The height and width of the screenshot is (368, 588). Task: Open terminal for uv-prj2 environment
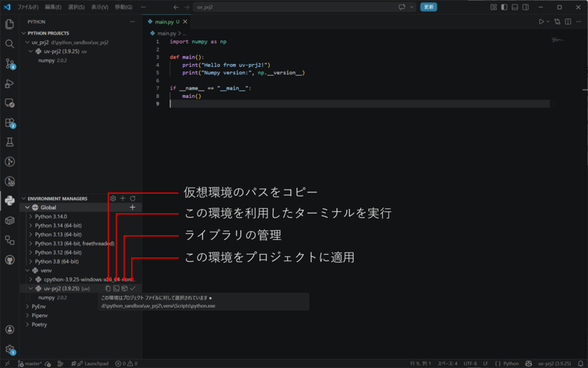click(x=116, y=289)
